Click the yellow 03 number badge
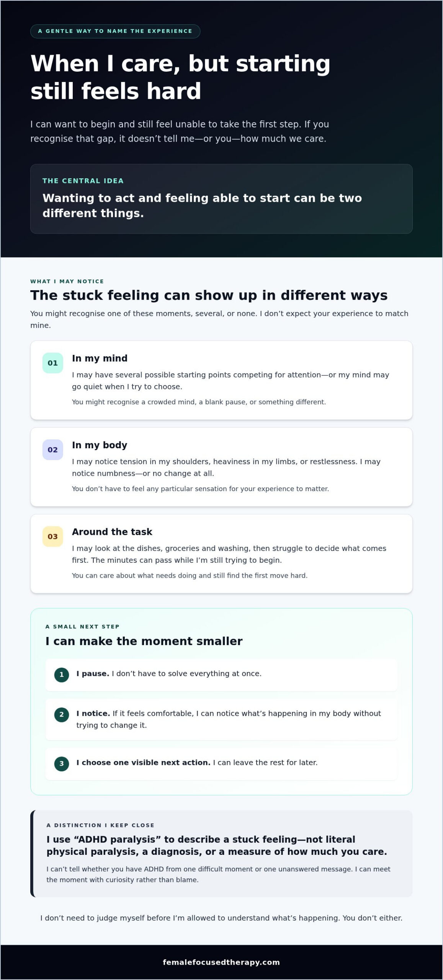The height and width of the screenshot is (980, 443). tap(53, 537)
